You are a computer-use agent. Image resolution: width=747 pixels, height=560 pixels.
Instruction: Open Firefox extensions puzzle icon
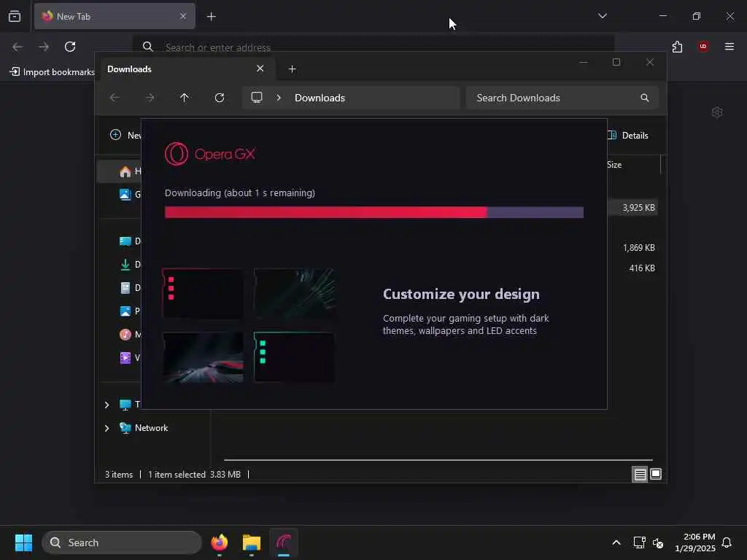click(x=677, y=47)
